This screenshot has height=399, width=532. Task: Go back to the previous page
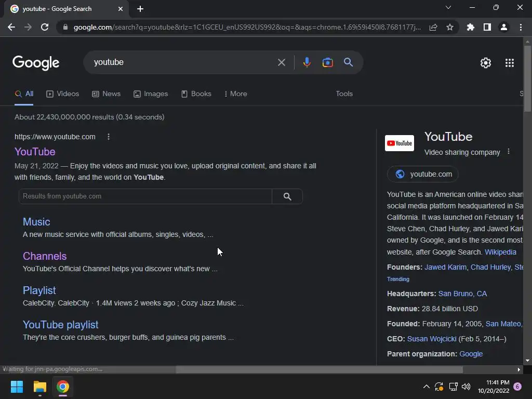11,27
